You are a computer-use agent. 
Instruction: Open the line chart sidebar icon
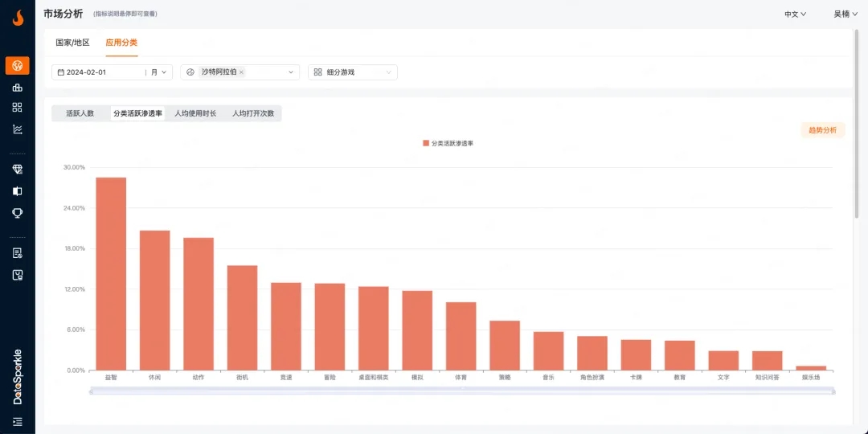click(17, 129)
